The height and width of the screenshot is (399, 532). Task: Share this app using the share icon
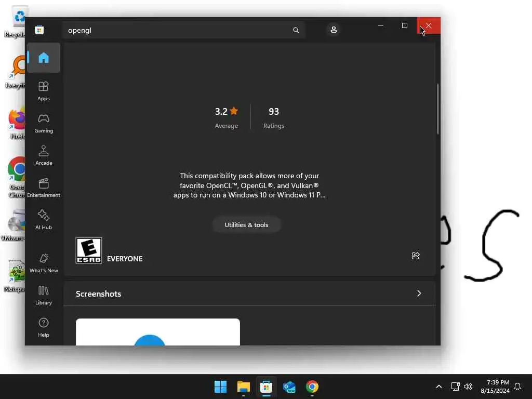pos(416,256)
